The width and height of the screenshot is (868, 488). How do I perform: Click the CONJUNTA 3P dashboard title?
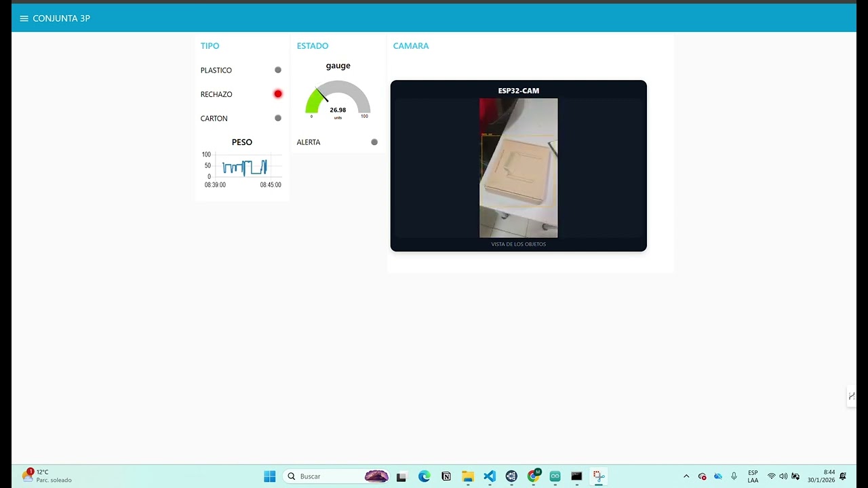[61, 18]
